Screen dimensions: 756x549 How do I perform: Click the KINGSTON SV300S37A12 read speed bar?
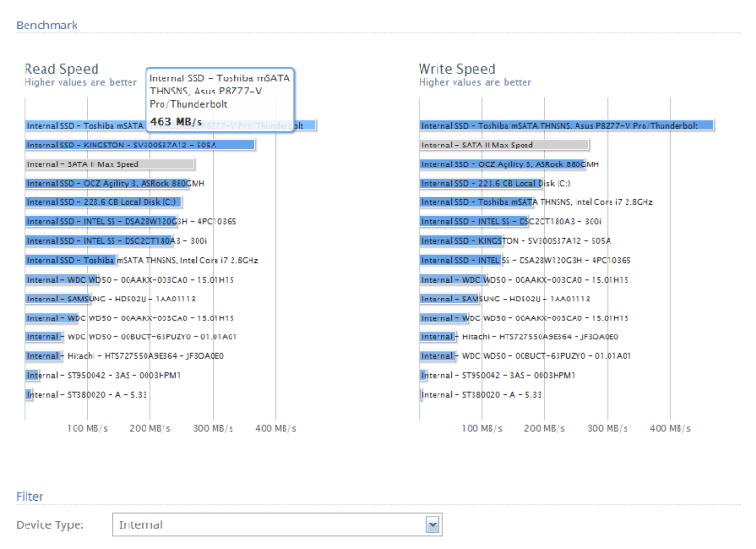point(140,145)
